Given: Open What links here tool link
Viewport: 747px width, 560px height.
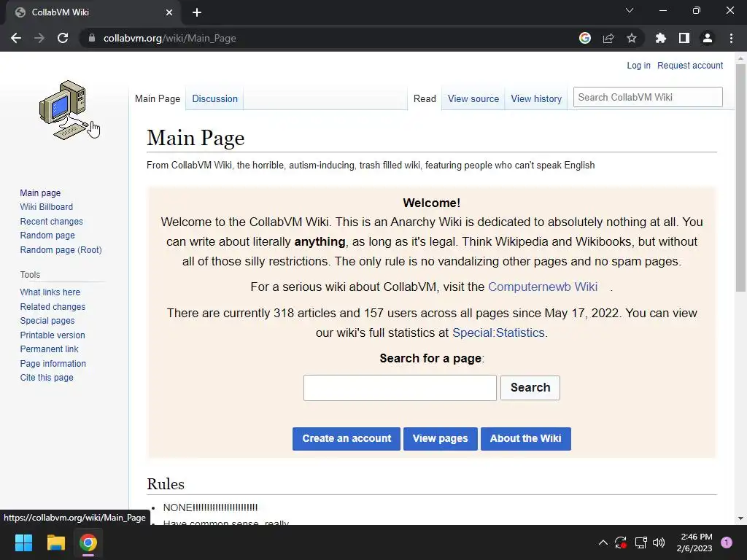Looking at the screenshot, I should point(50,292).
